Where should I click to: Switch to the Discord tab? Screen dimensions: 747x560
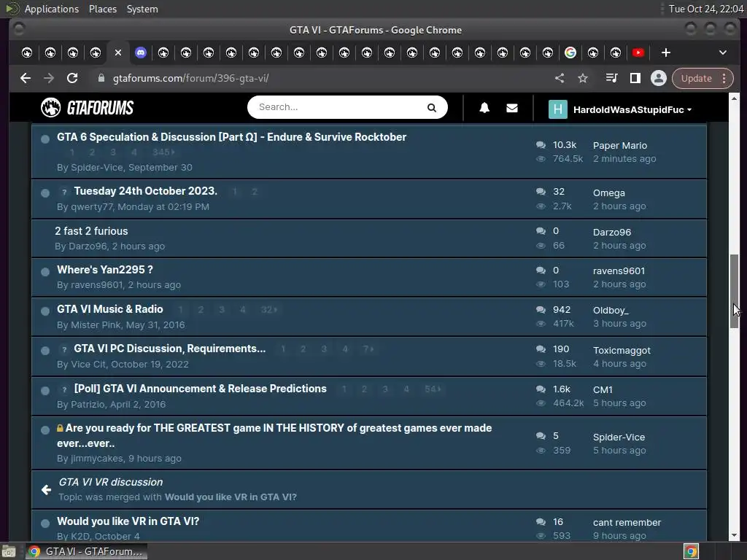[x=141, y=52]
